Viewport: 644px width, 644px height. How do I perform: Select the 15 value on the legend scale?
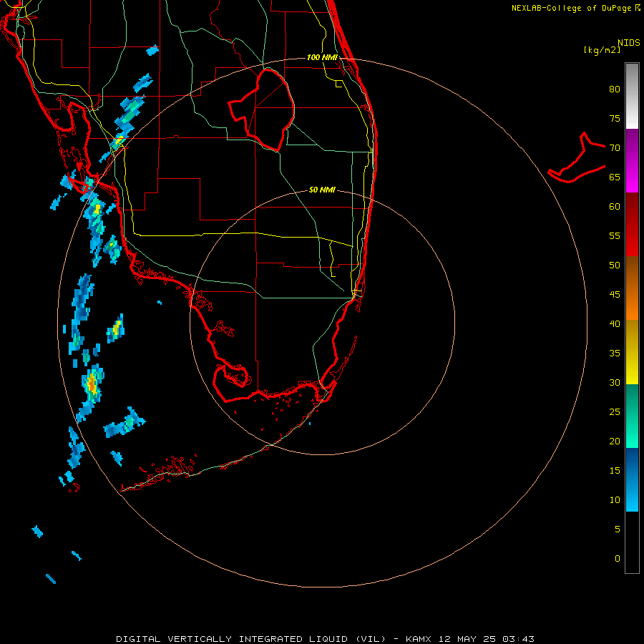615,471
